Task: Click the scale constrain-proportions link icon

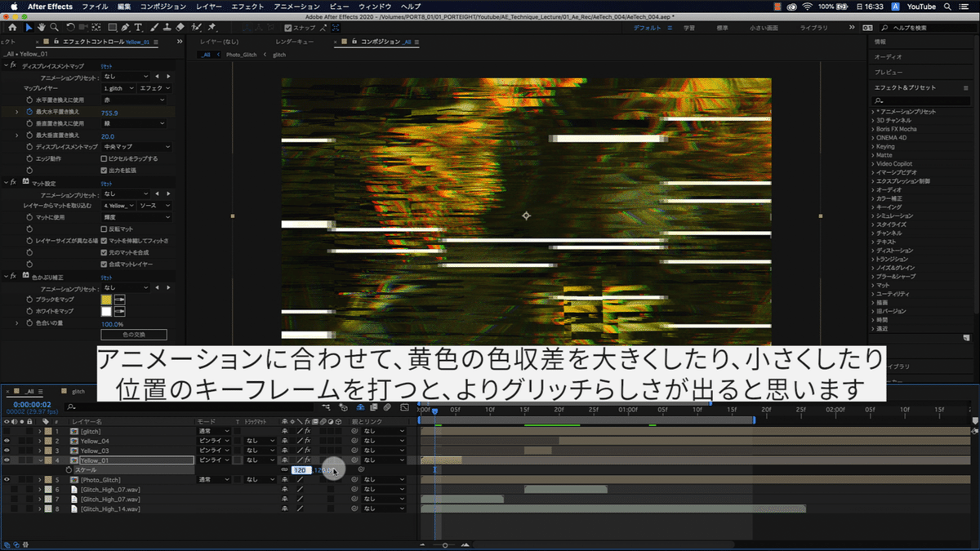Action: click(284, 470)
